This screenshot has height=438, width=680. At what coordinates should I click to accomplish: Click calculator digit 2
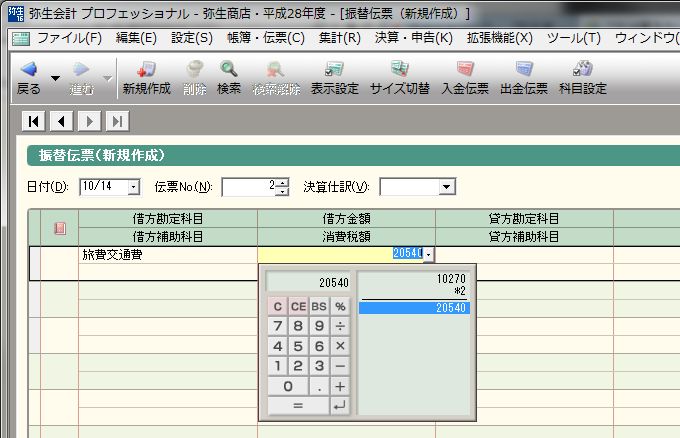[298, 366]
